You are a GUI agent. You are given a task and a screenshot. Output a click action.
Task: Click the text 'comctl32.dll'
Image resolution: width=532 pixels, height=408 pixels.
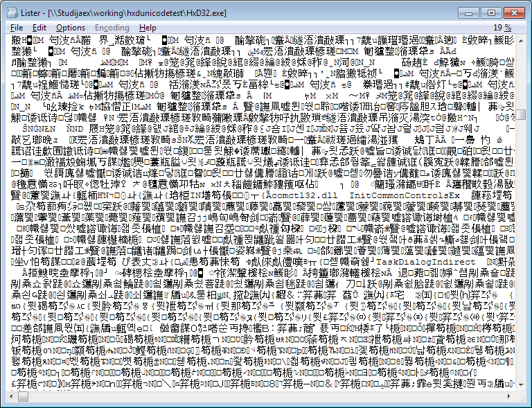[x=304, y=195]
